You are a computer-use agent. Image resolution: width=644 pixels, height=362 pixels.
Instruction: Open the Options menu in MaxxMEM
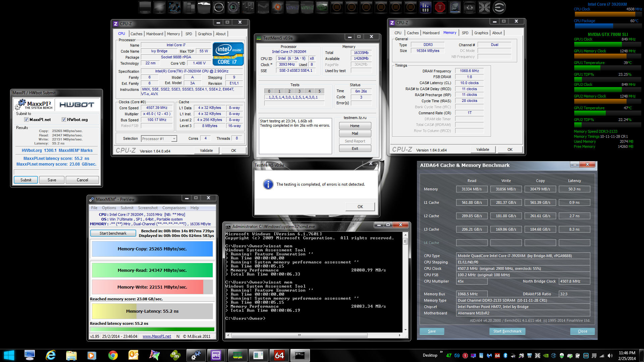(x=109, y=208)
